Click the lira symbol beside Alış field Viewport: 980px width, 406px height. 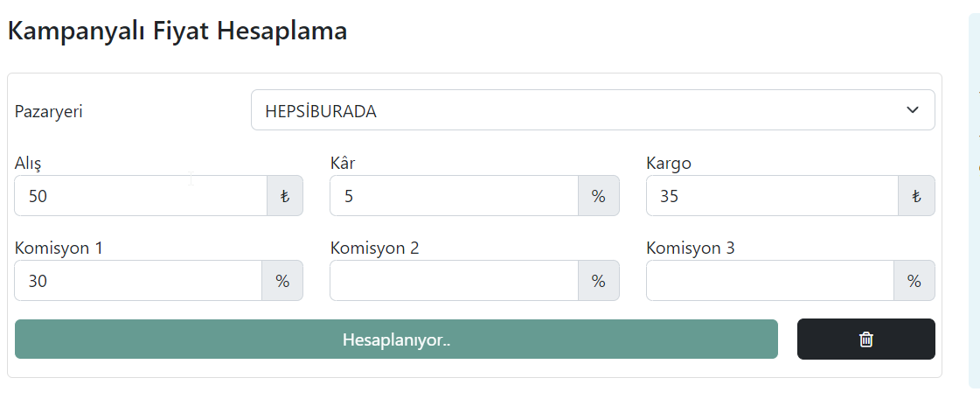(285, 196)
